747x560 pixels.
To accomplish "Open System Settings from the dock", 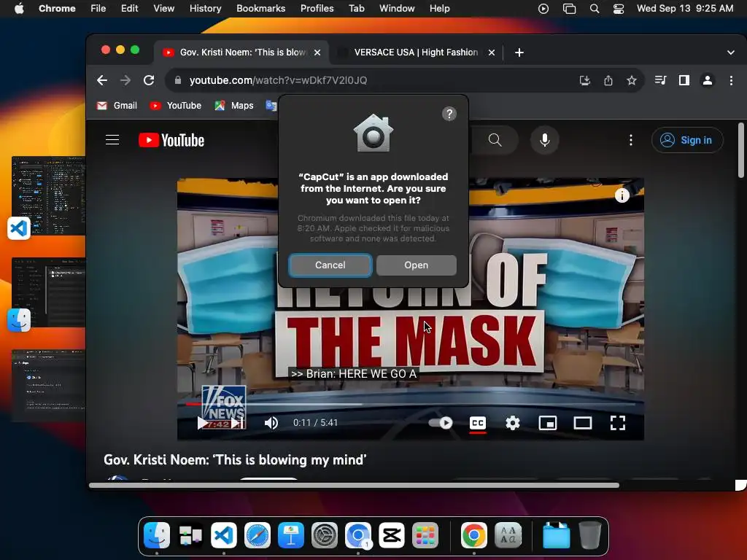I will pos(325,535).
